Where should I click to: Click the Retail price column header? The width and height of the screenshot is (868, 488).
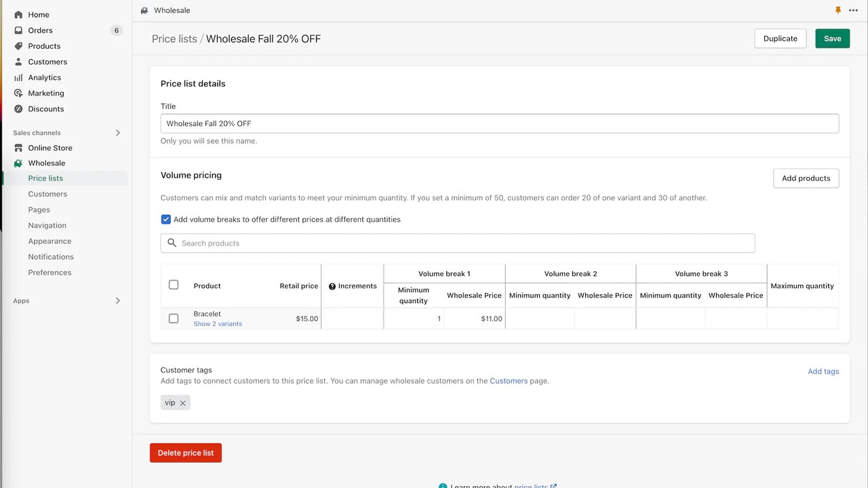(298, 286)
